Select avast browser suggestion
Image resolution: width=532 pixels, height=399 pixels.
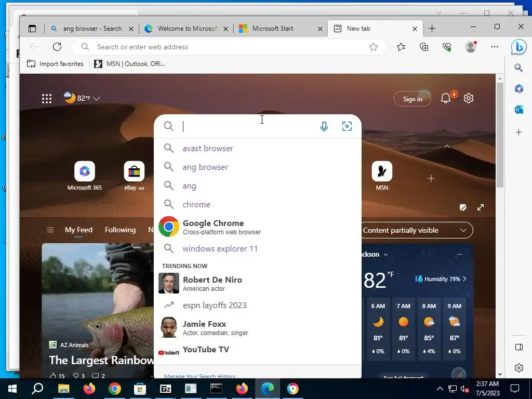pyautogui.click(x=258, y=148)
